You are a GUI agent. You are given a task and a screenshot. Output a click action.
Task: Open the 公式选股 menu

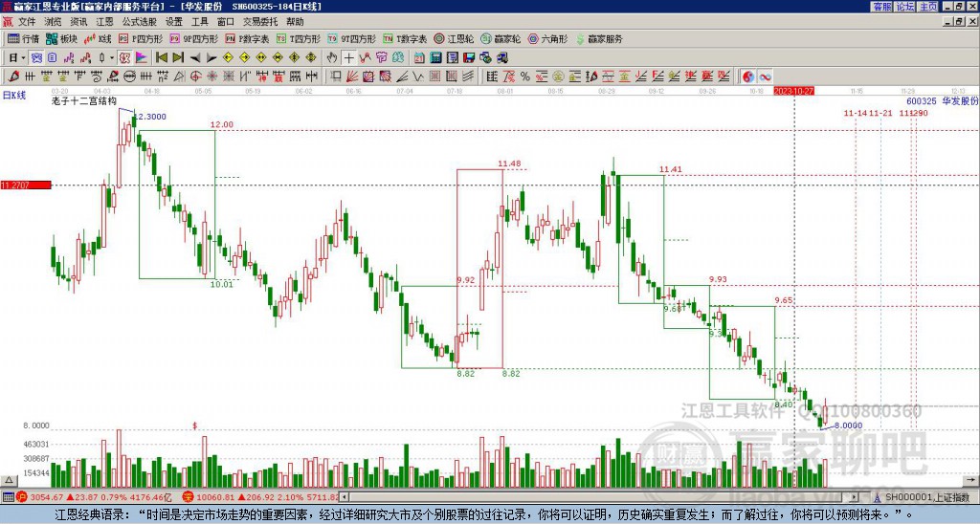click(140, 22)
